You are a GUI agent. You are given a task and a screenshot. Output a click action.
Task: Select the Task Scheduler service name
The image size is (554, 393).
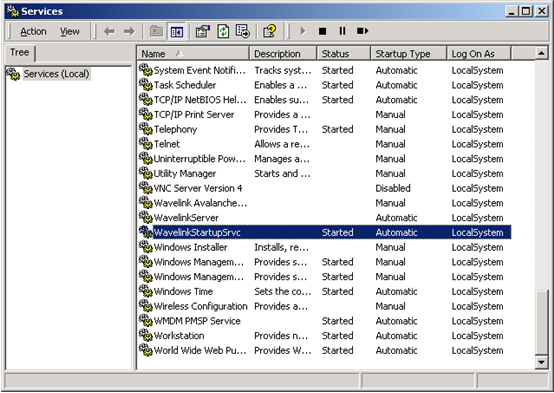(185, 85)
